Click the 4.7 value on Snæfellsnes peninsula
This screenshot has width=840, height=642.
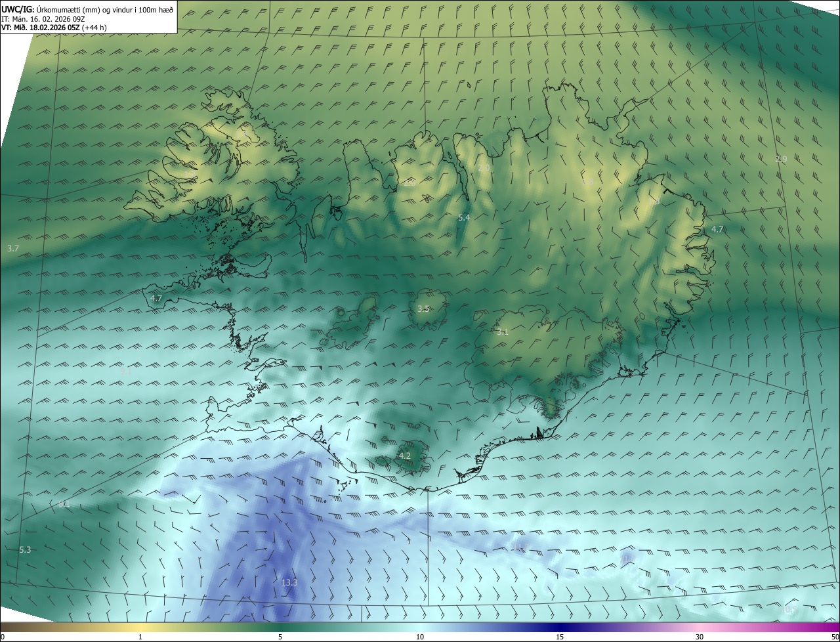(156, 298)
